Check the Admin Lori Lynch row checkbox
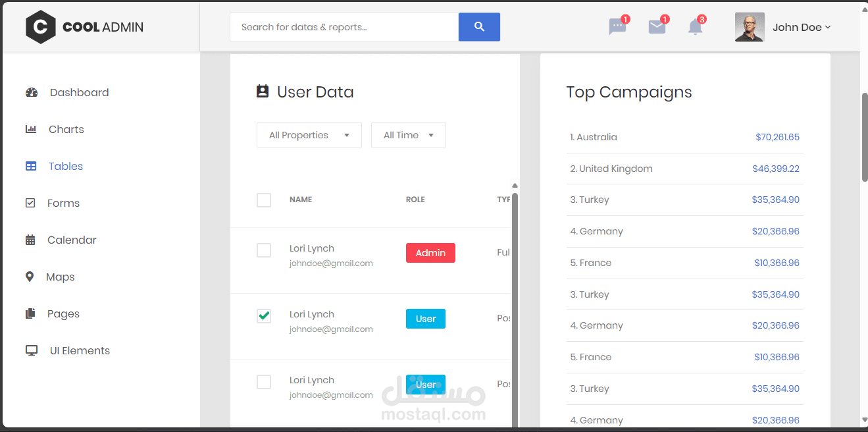Viewport: 868px width, 432px height. 264,250
